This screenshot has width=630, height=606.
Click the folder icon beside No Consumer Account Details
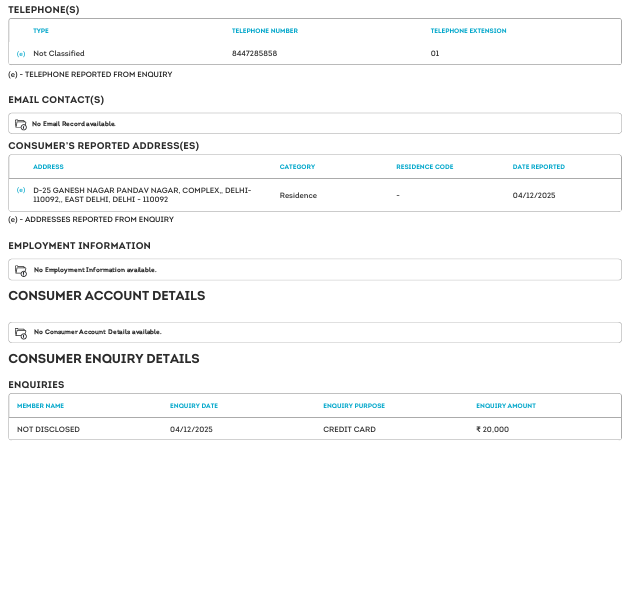[21, 332]
